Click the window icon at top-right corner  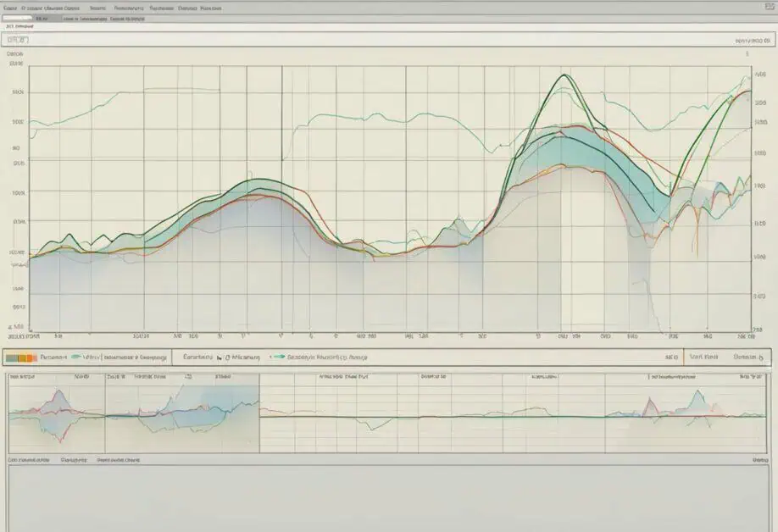(x=770, y=7)
